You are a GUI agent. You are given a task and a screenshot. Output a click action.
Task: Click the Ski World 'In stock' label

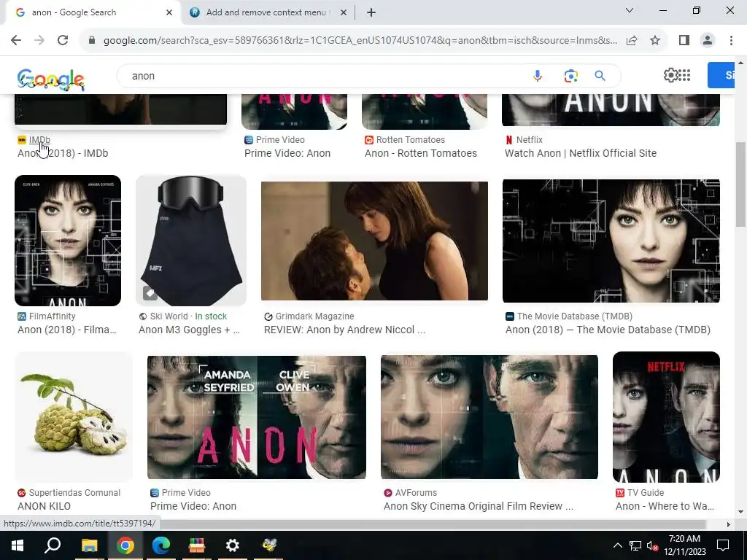pos(211,316)
